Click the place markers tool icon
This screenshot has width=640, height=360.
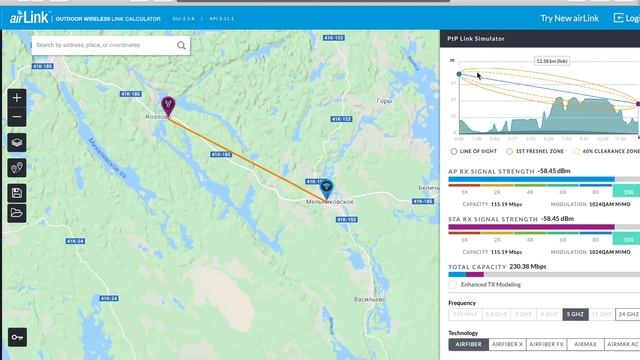[x=17, y=168]
